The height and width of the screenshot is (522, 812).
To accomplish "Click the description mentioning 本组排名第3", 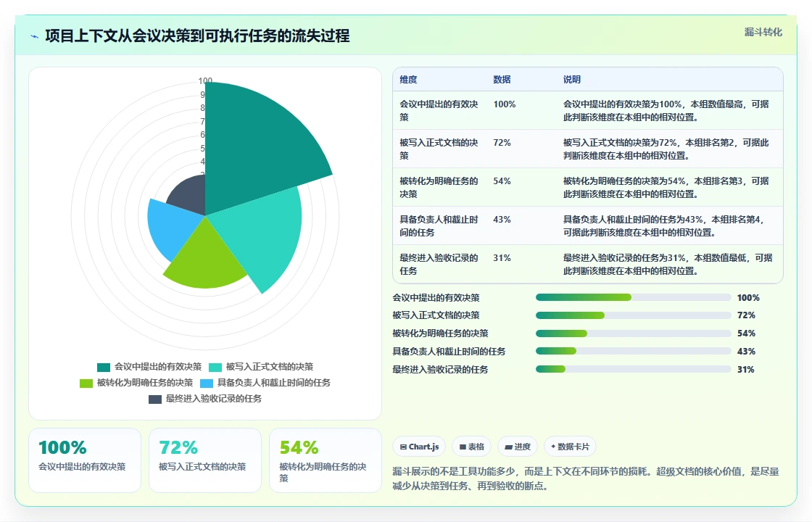I will (x=666, y=187).
